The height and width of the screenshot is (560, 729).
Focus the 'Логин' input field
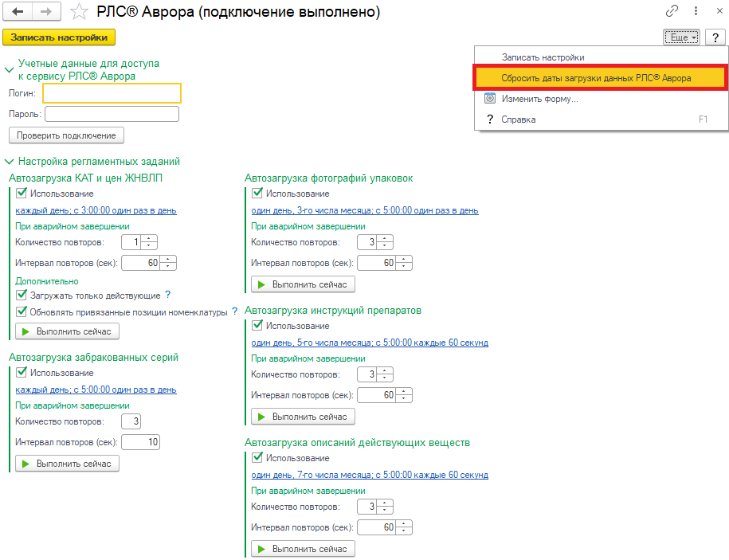coord(112,93)
